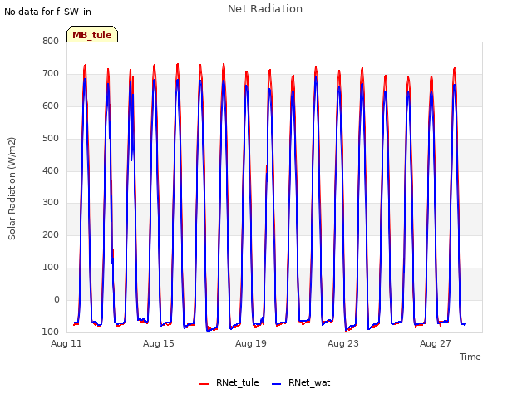The height and width of the screenshot is (399, 532).
Task: Click the 0 y-axis tick label
Action: tap(57, 299)
